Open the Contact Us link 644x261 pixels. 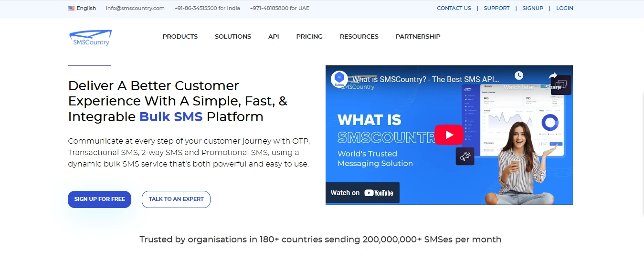[454, 8]
